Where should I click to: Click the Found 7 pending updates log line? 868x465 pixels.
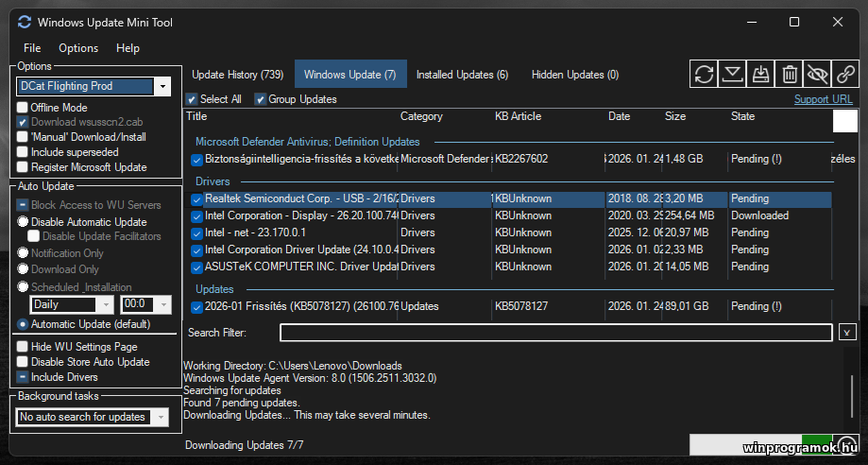[x=242, y=403]
